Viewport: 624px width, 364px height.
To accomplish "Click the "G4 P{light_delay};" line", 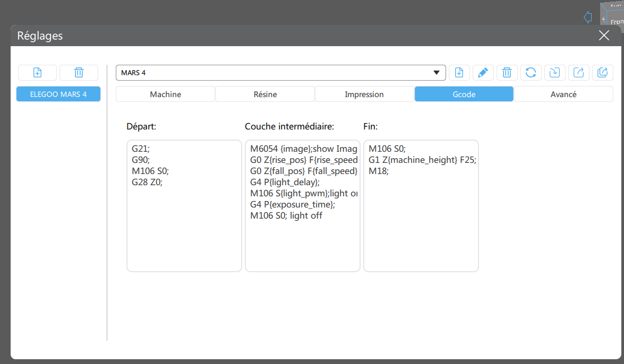I will 285,182.
